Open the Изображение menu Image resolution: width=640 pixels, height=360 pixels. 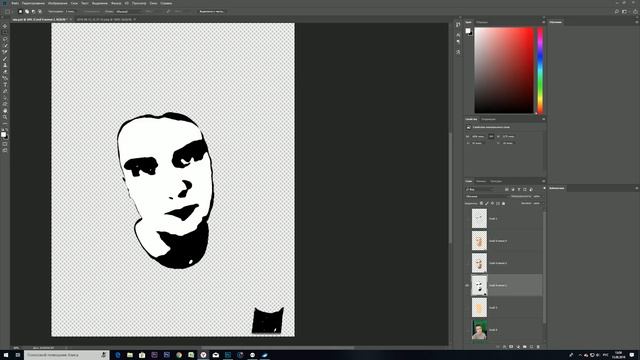coord(58,3)
